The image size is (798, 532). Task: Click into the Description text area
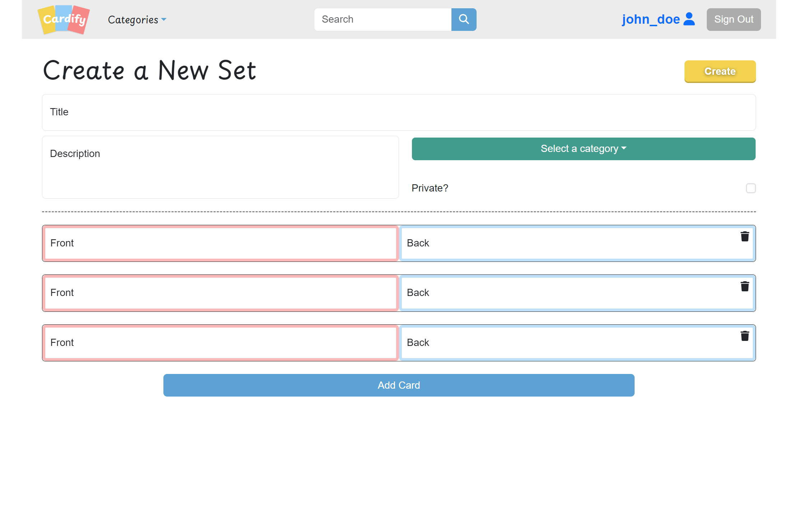pos(221,167)
